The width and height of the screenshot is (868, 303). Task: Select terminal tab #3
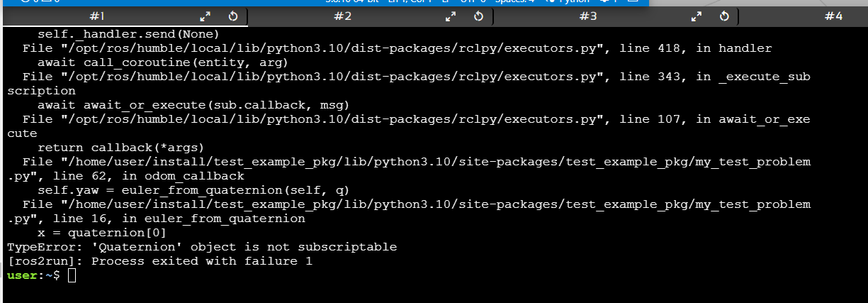point(588,16)
